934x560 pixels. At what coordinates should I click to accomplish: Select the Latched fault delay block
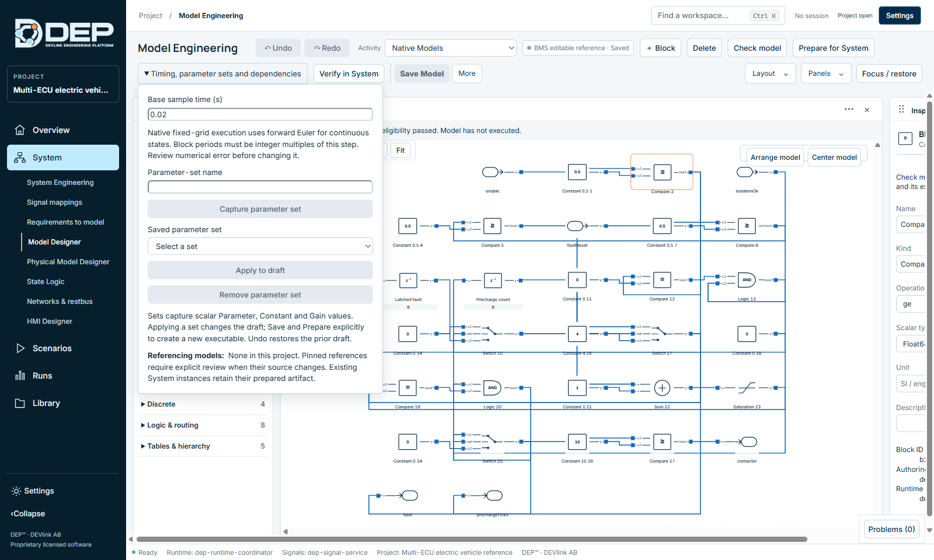point(407,280)
